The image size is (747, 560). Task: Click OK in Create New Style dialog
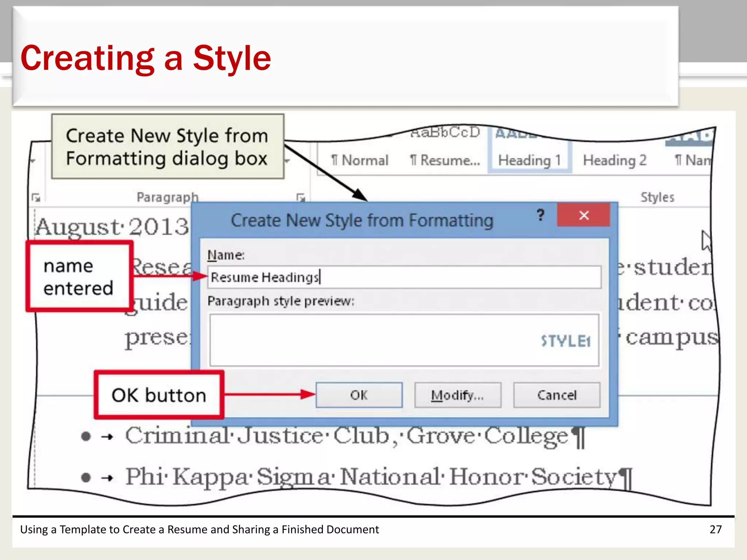click(x=359, y=395)
